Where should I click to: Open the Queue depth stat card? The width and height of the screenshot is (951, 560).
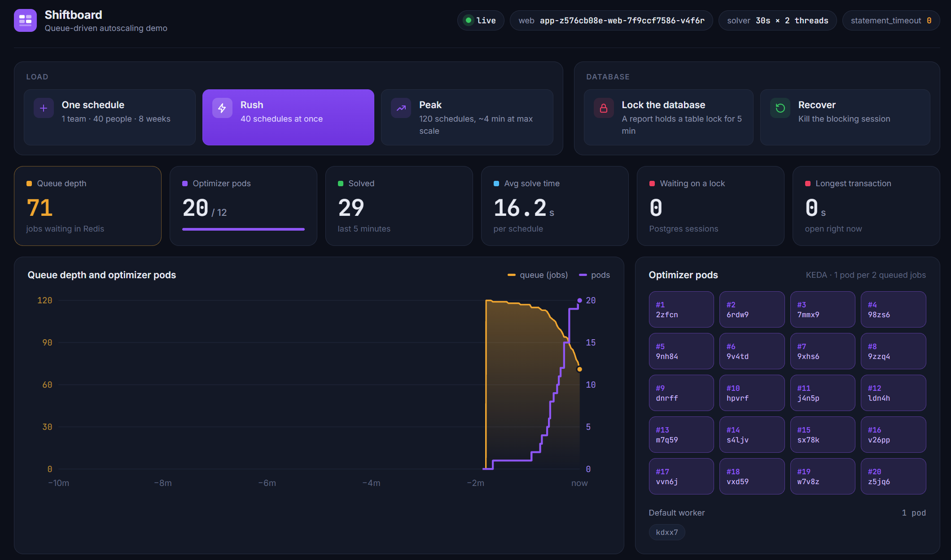(x=88, y=206)
